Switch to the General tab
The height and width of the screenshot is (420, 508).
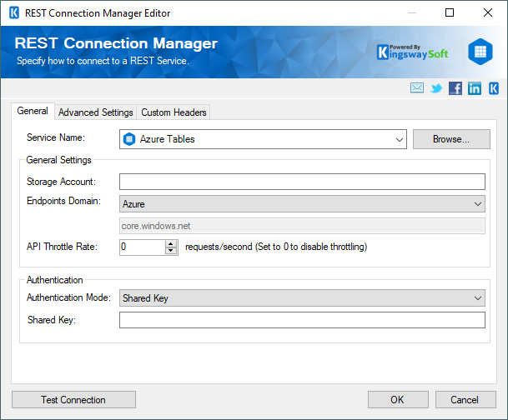pyautogui.click(x=33, y=111)
